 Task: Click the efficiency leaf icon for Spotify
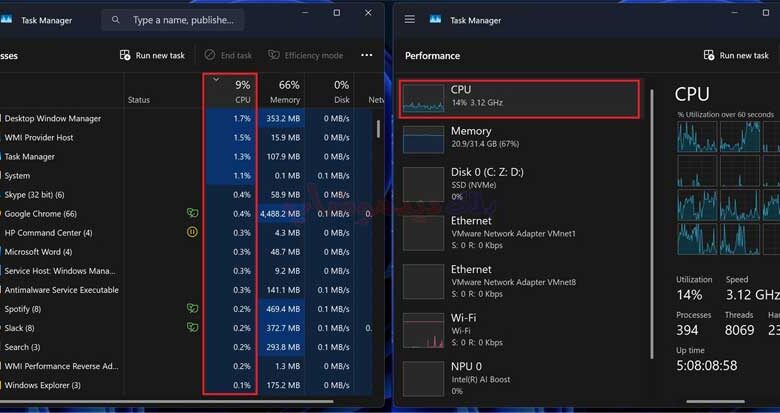[x=192, y=309]
